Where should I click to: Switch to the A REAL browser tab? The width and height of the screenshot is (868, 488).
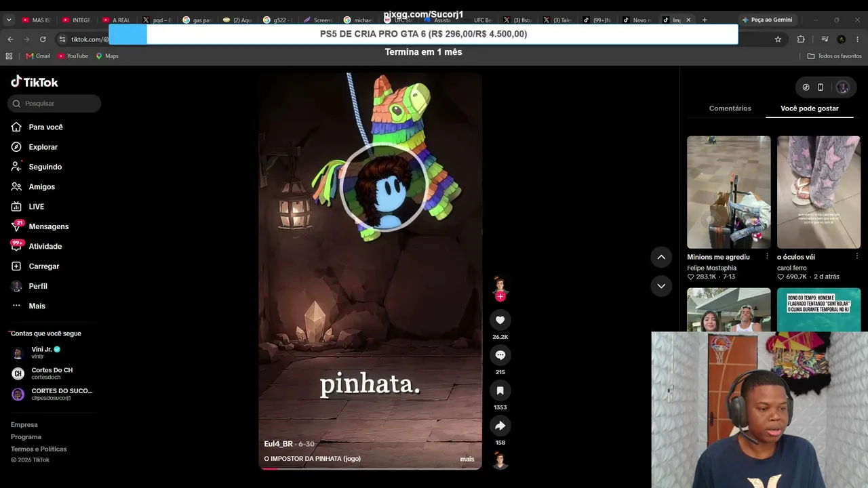[x=116, y=20]
